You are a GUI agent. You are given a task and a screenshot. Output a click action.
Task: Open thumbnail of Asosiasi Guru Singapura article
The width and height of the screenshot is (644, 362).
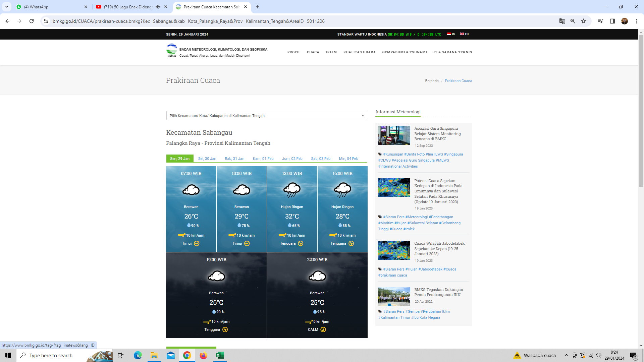point(394,135)
